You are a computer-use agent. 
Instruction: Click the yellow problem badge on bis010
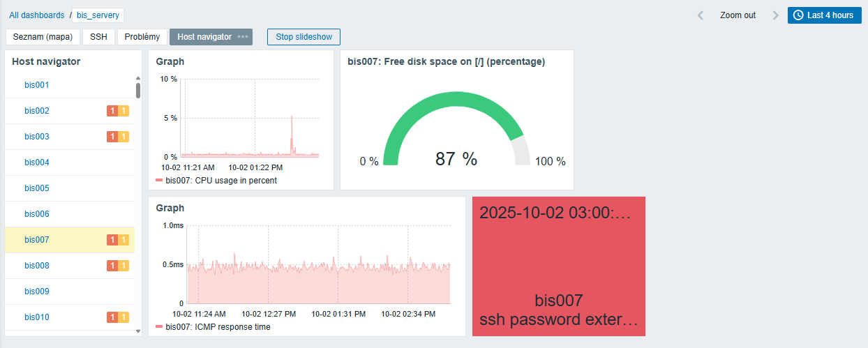click(124, 317)
